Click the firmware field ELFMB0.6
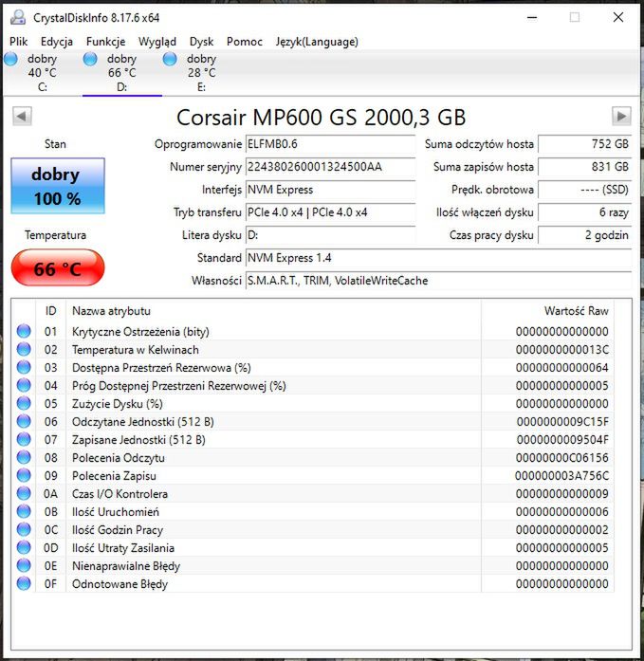This screenshot has width=644, height=661. pos(330,144)
